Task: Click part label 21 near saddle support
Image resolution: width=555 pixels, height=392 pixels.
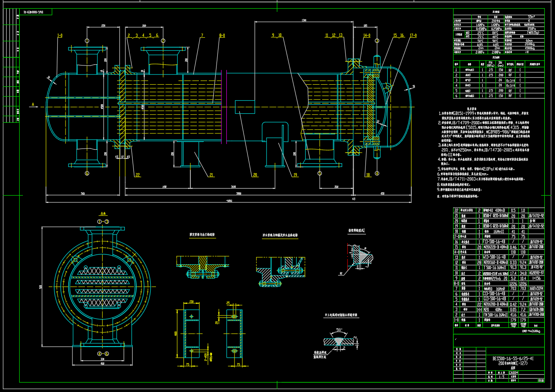Action: [211, 175]
